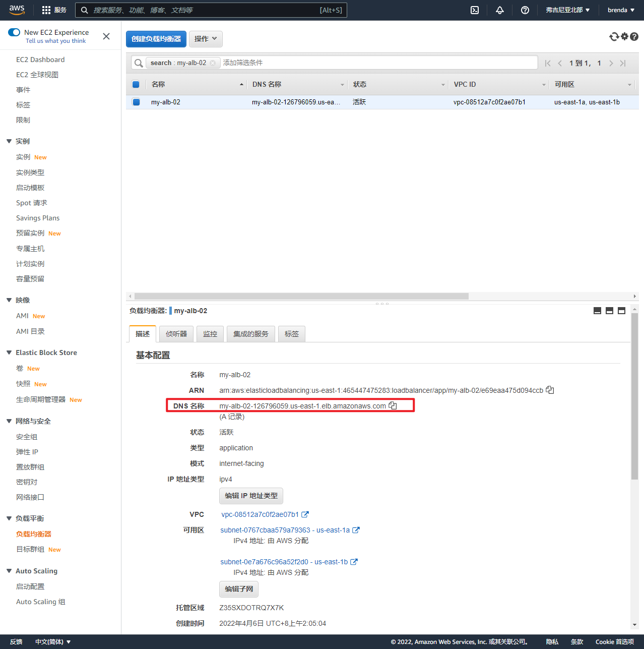The image size is (644, 649).
Task: Open the notifications bell
Action: pyautogui.click(x=500, y=10)
